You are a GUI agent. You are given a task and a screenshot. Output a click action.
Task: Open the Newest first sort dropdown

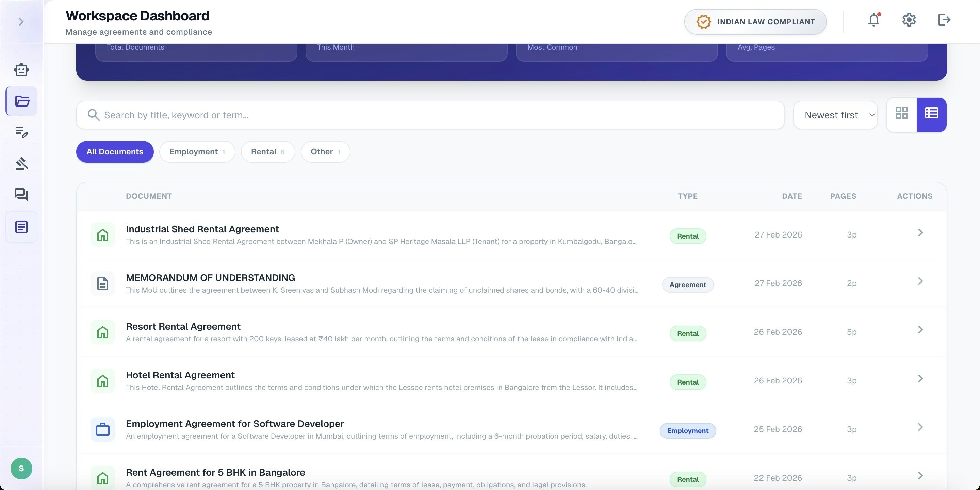(x=835, y=115)
